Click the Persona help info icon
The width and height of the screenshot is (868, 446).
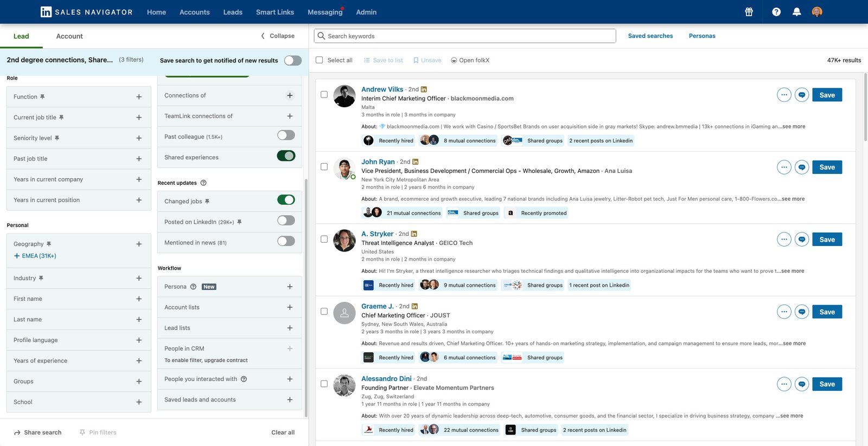(x=193, y=287)
